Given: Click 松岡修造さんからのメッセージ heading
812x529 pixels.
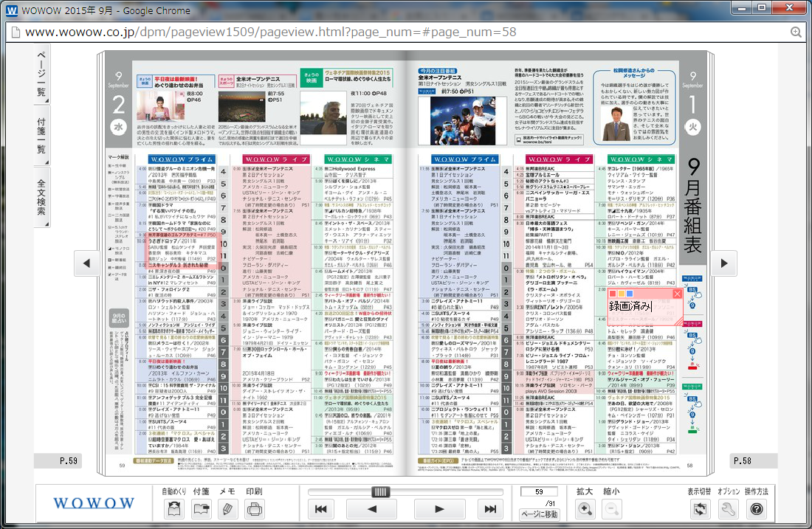Looking at the screenshot, I should [x=634, y=72].
